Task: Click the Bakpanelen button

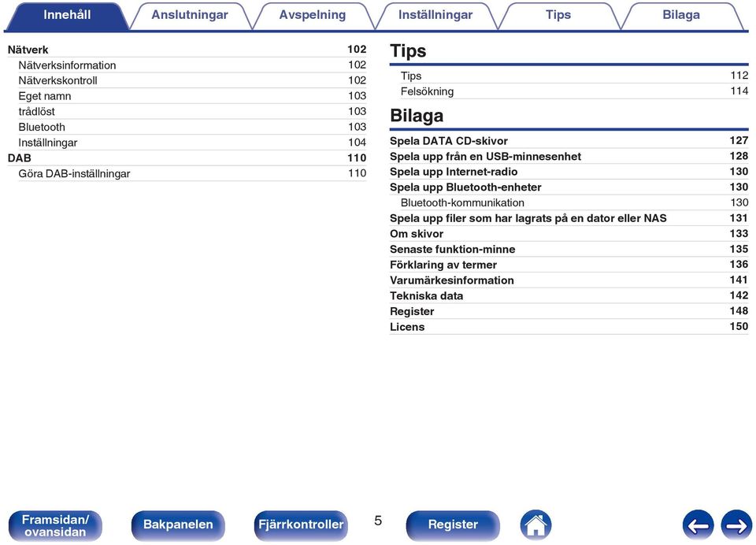Action: coord(178,525)
